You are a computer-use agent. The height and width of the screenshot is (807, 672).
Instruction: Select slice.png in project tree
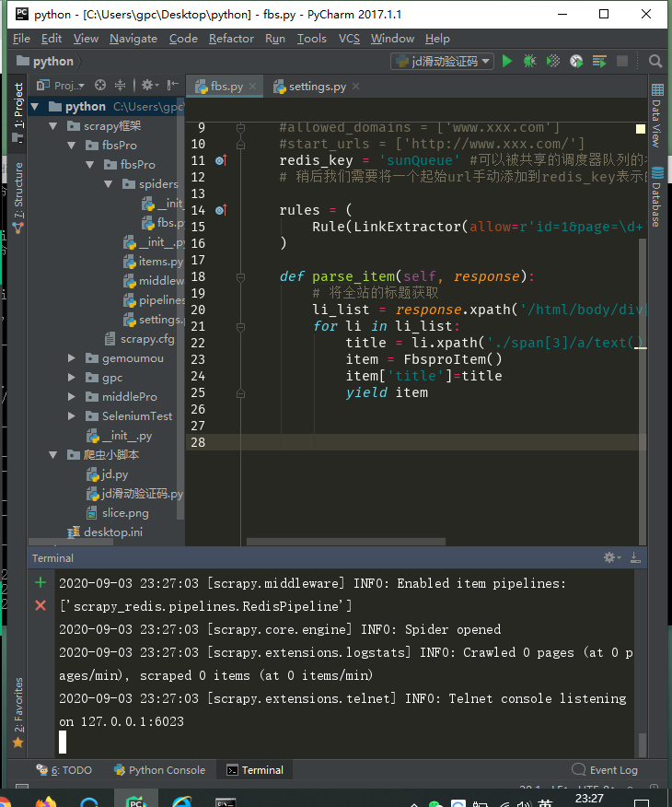118,513
